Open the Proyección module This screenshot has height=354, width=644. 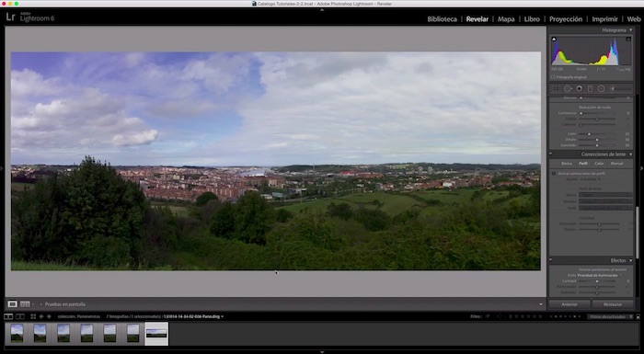566,19
